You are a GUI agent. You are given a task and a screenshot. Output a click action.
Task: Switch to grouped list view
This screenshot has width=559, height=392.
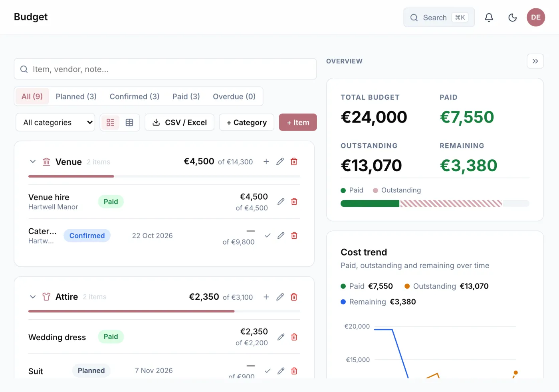tap(110, 123)
